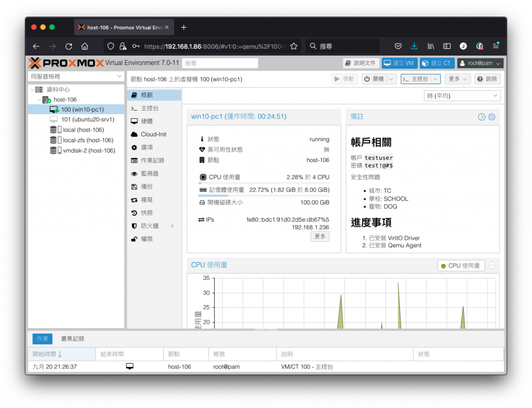The width and height of the screenshot is (532, 408).
Task: Collapse the CPU usage chart minus icon
Action: click(x=491, y=265)
